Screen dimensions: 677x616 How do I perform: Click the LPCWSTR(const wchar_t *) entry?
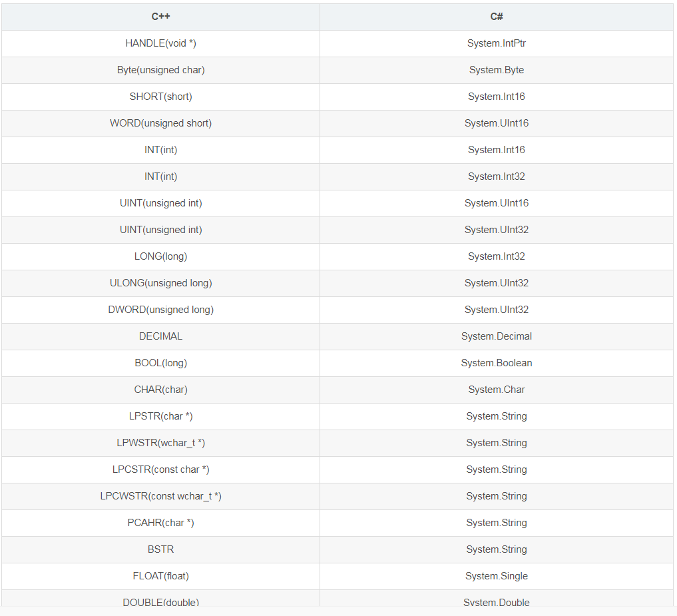[x=160, y=496]
